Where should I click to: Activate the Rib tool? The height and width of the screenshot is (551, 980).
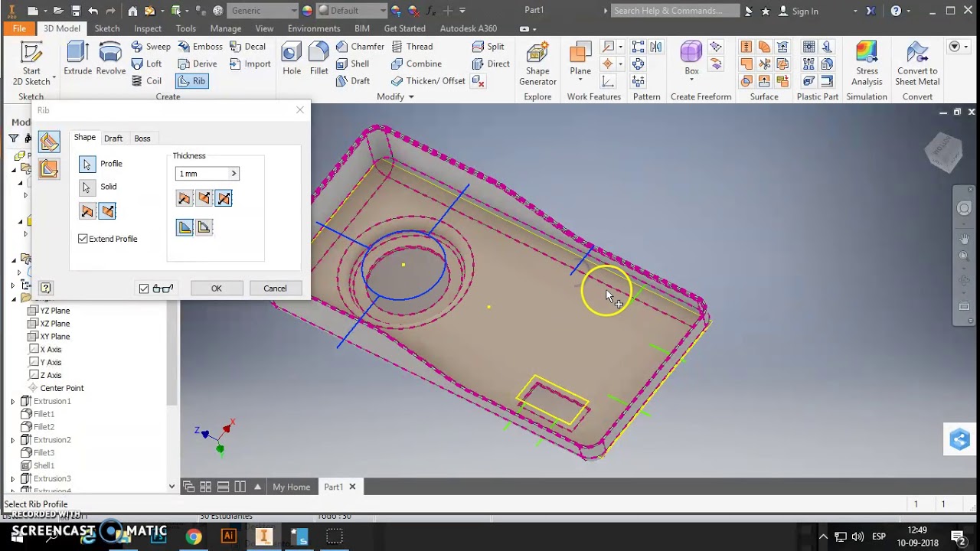(x=191, y=80)
